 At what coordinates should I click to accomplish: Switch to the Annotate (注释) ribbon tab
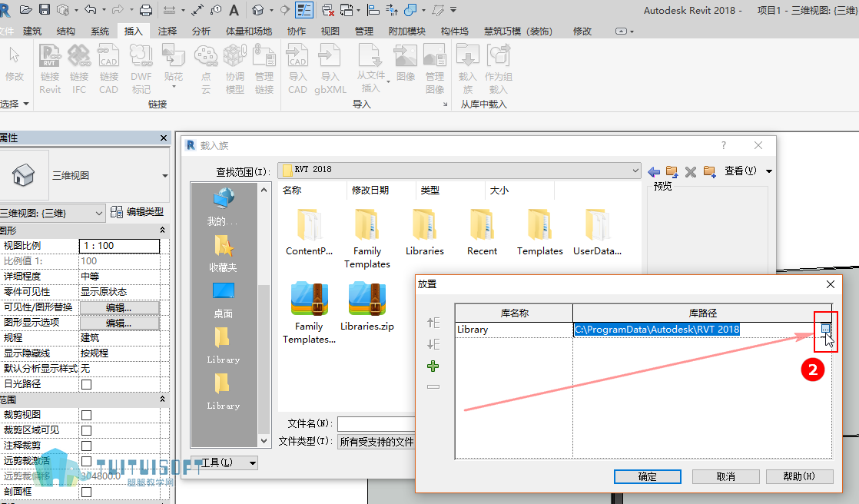(167, 31)
